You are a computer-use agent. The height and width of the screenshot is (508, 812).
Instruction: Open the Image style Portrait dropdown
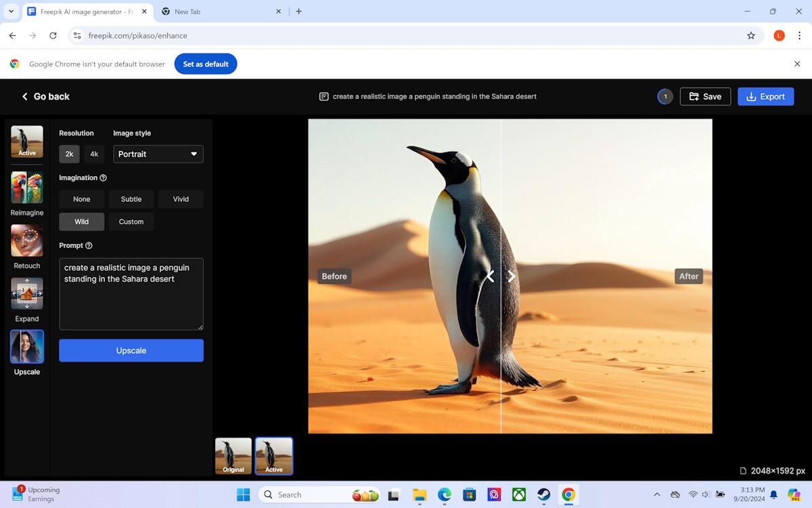[x=158, y=154]
